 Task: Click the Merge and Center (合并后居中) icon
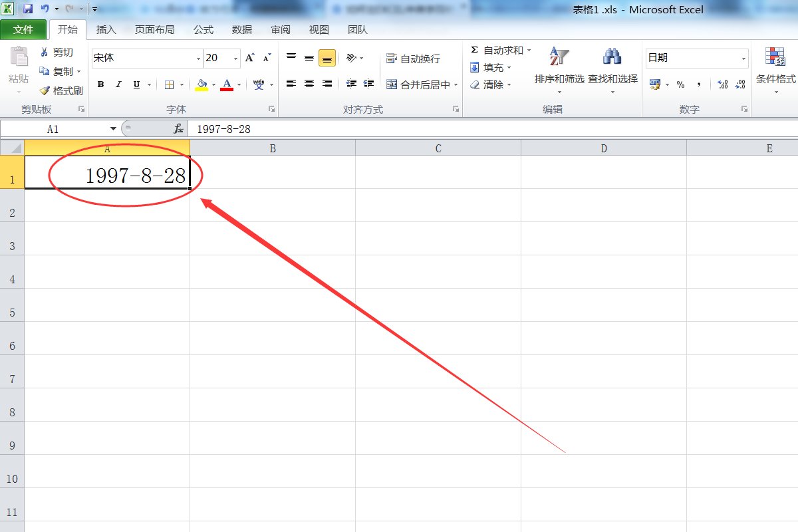391,84
